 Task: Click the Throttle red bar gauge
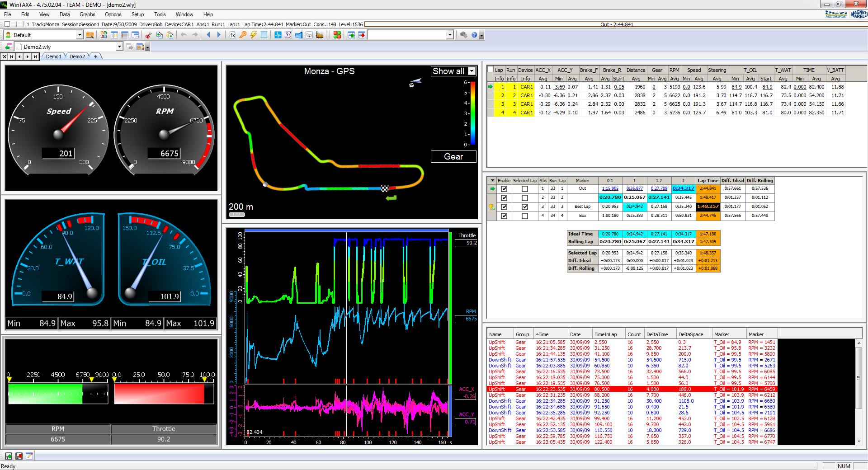point(164,394)
